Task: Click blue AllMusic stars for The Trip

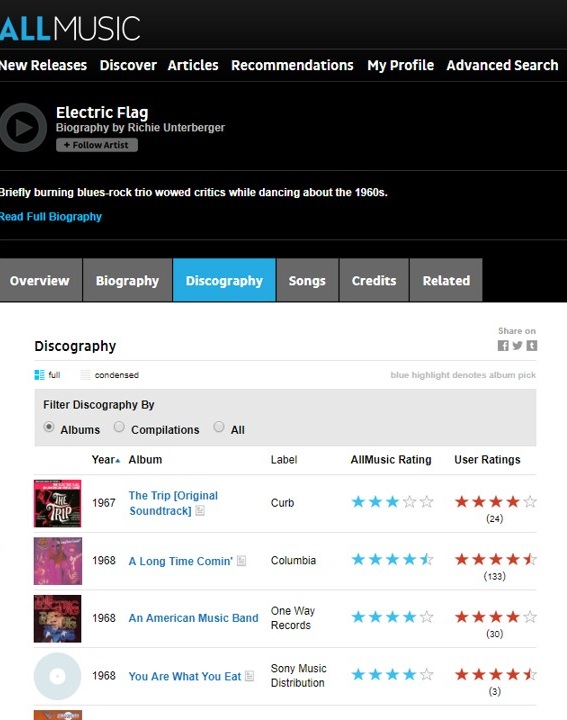Action: [x=393, y=501]
